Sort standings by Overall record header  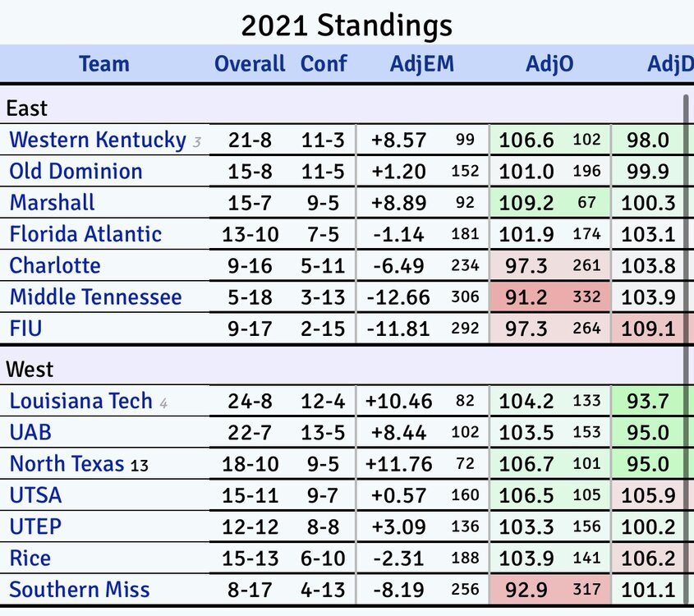tap(250, 64)
